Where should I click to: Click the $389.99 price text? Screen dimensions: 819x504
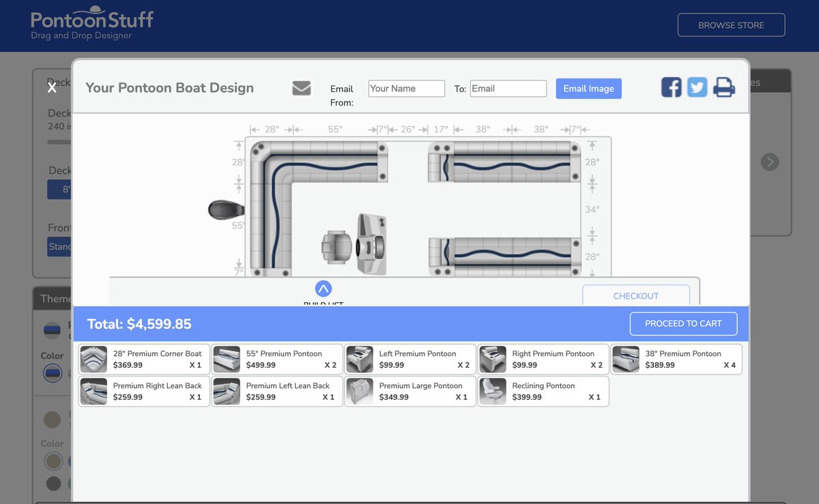660,365
